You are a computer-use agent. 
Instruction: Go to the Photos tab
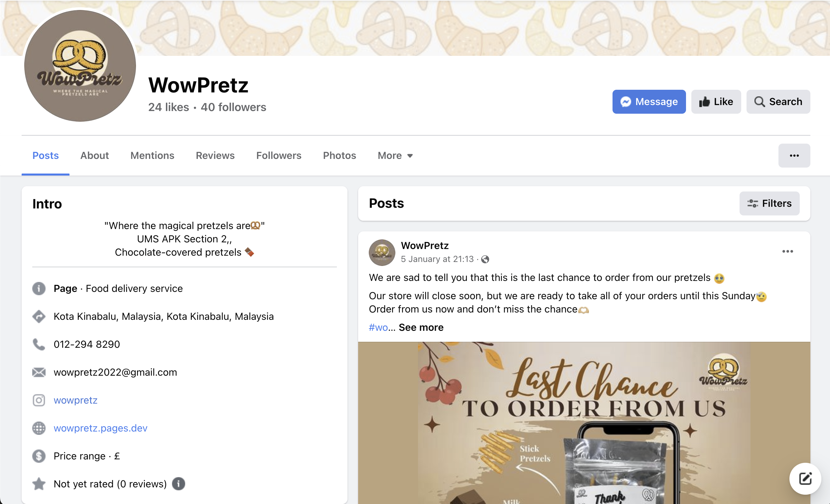(x=339, y=156)
